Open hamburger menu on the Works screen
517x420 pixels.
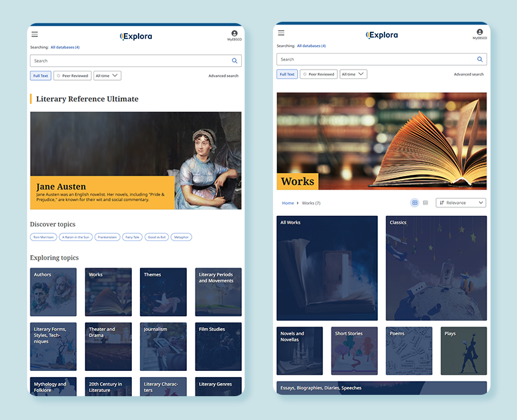tap(281, 33)
